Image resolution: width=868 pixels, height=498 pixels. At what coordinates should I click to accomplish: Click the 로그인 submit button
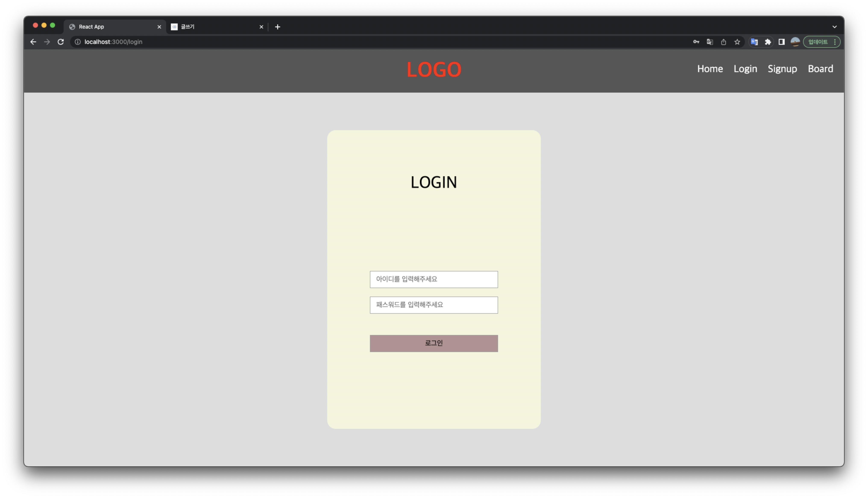tap(433, 343)
